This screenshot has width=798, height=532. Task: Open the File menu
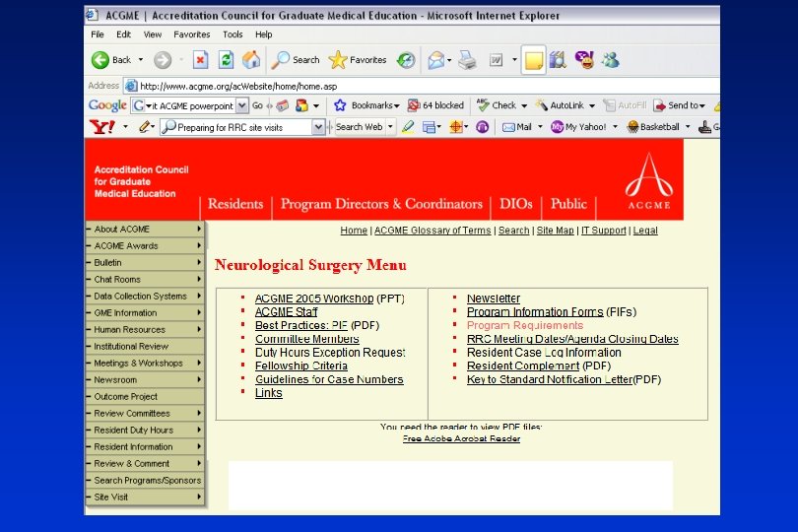point(98,34)
